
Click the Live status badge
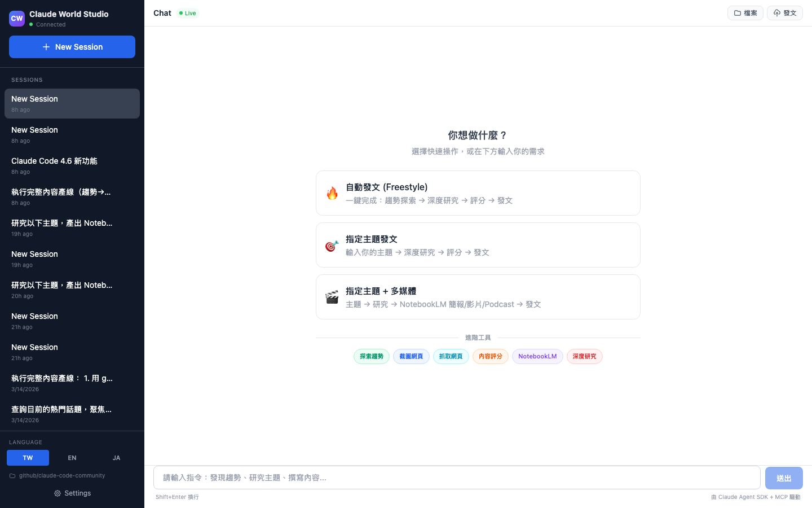tap(188, 13)
